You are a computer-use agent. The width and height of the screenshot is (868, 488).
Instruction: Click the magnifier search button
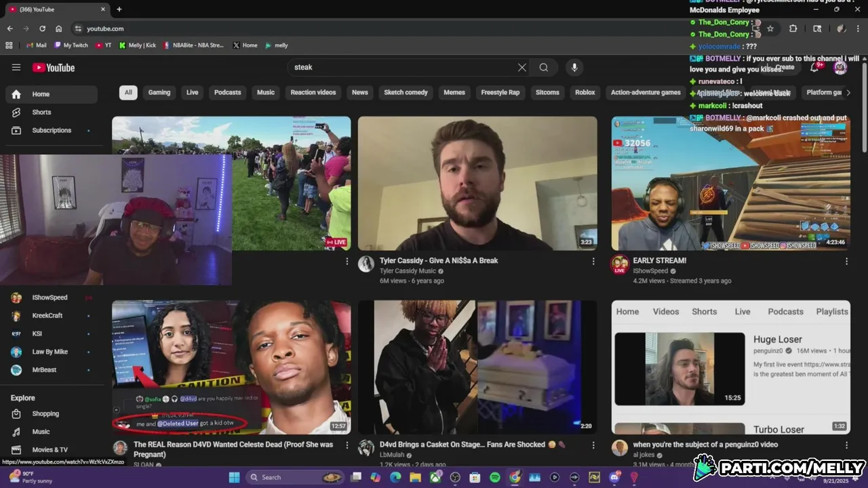pos(544,67)
